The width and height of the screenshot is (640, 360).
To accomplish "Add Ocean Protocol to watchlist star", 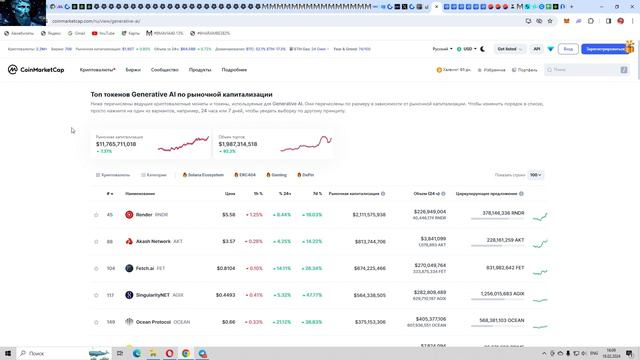I will point(96,322).
